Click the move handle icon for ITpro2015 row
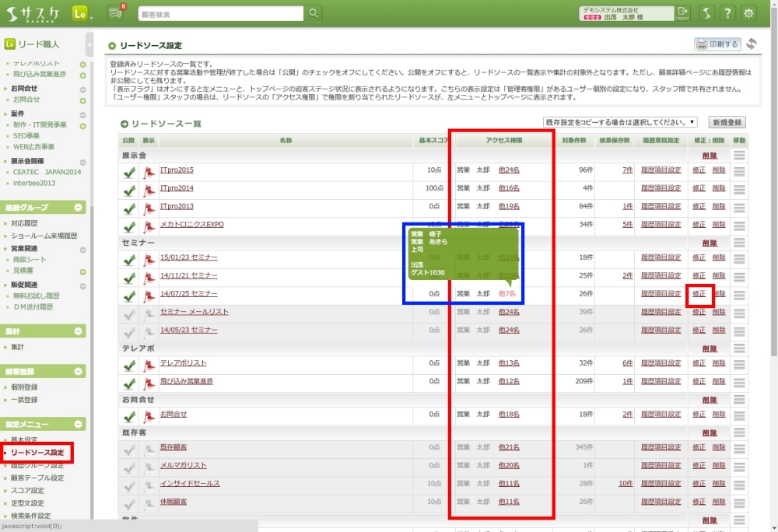This screenshot has height=532, width=778. tap(739, 171)
